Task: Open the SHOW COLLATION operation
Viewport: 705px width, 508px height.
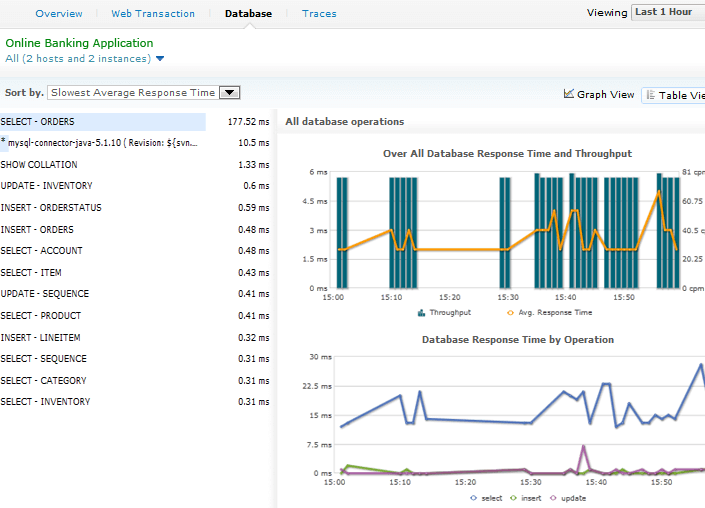Action: tap(39, 165)
